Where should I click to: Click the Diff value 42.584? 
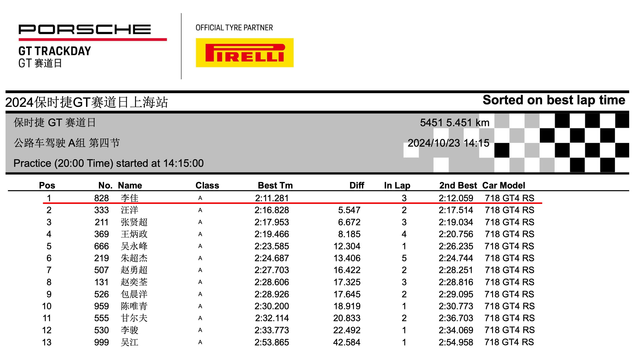(346, 342)
